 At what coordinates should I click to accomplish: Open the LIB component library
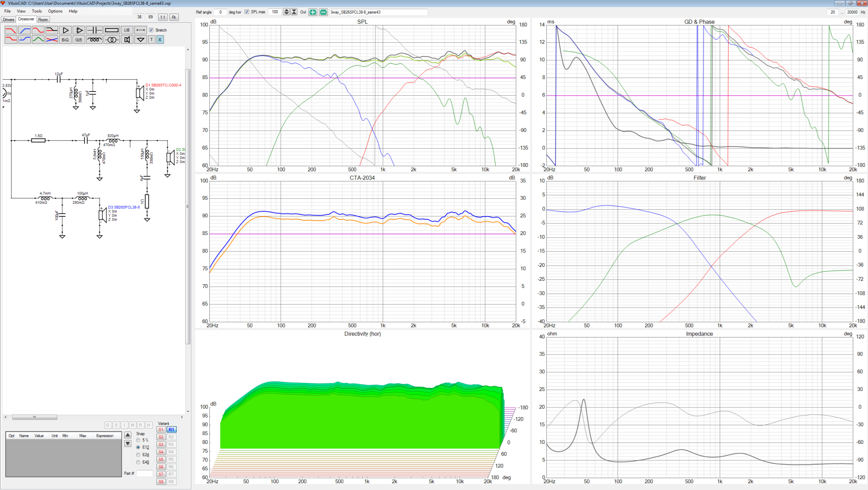127,30
